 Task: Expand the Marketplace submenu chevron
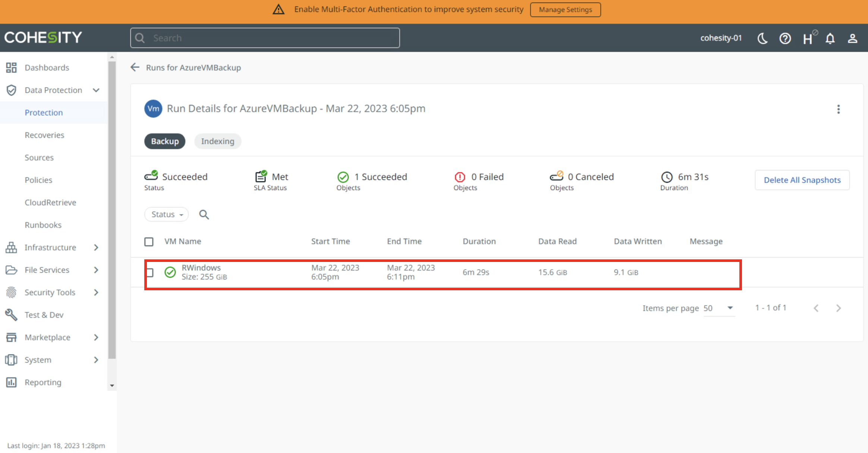(96, 337)
